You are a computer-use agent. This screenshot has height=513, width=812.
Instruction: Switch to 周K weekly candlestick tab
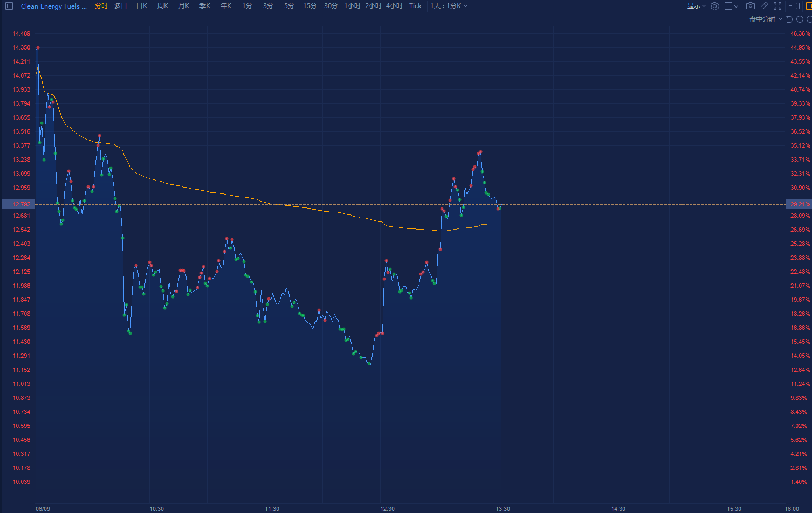pyautogui.click(x=163, y=6)
